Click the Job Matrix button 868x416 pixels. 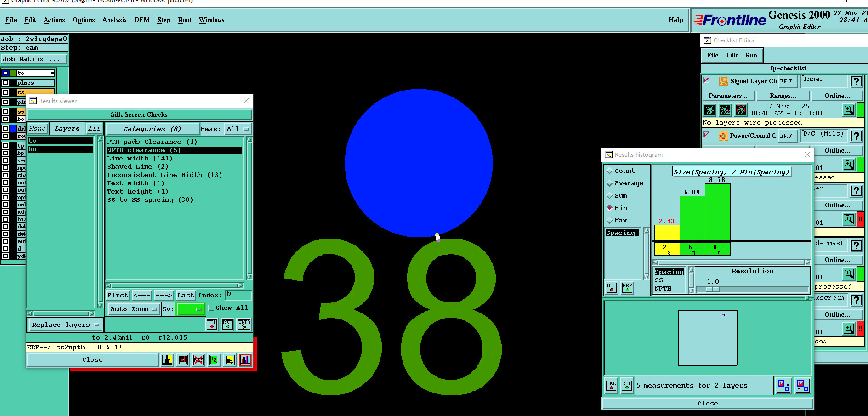point(34,59)
